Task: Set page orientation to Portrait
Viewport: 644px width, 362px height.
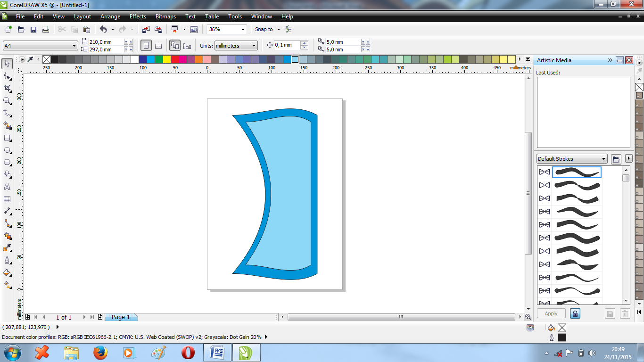Action: pyautogui.click(x=146, y=46)
